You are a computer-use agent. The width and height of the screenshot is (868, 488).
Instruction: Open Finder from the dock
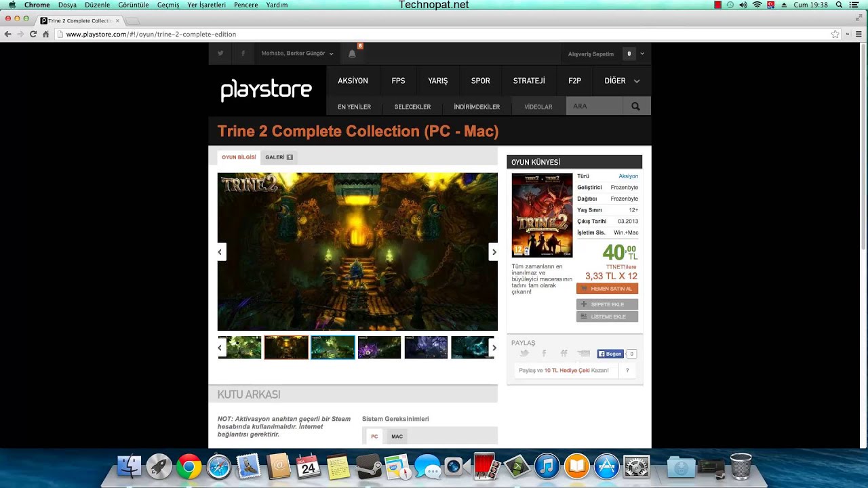(129, 466)
